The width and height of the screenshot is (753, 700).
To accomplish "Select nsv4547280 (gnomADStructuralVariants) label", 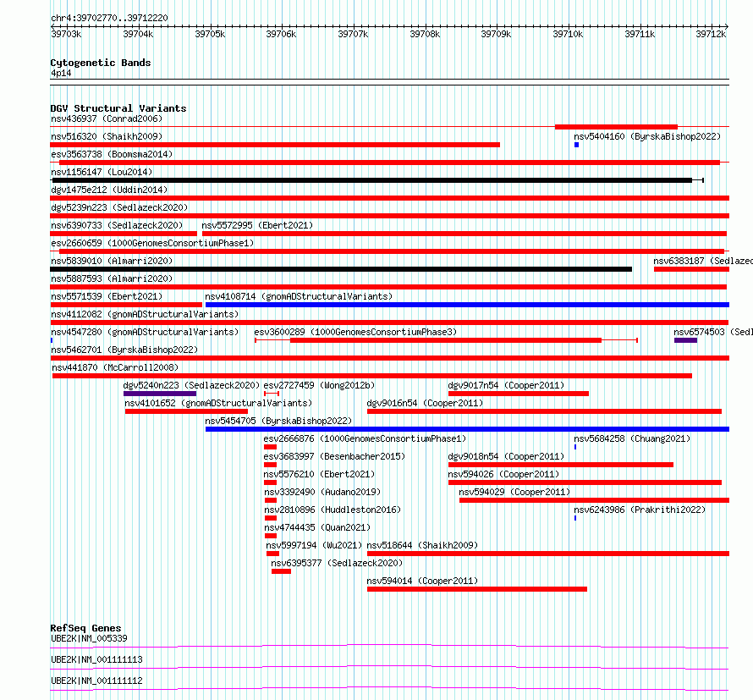I will 145,332.
